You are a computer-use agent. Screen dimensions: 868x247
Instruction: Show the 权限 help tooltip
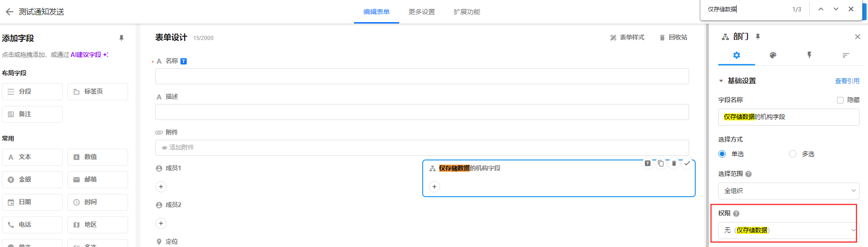(736, 214)
